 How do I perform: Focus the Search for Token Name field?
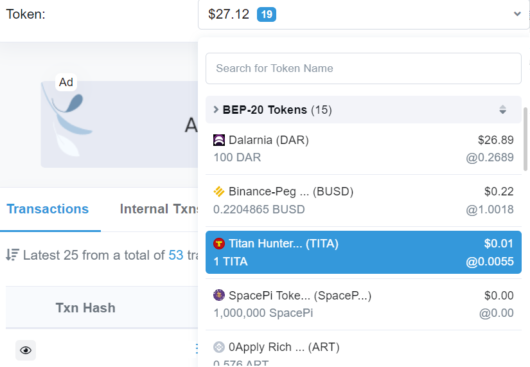363,68
